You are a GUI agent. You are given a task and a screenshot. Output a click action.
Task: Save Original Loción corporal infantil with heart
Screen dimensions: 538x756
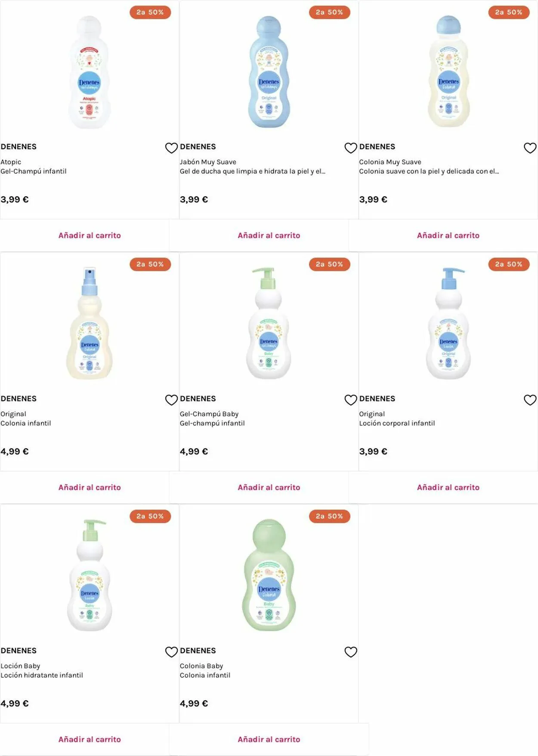(x=530, y=400)
